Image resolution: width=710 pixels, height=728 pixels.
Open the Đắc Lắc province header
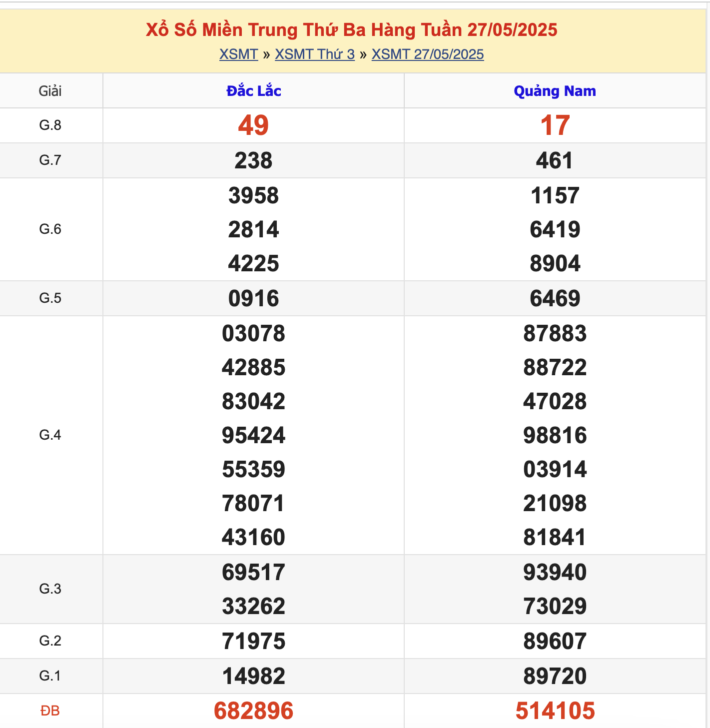click(x=254, y=91)
